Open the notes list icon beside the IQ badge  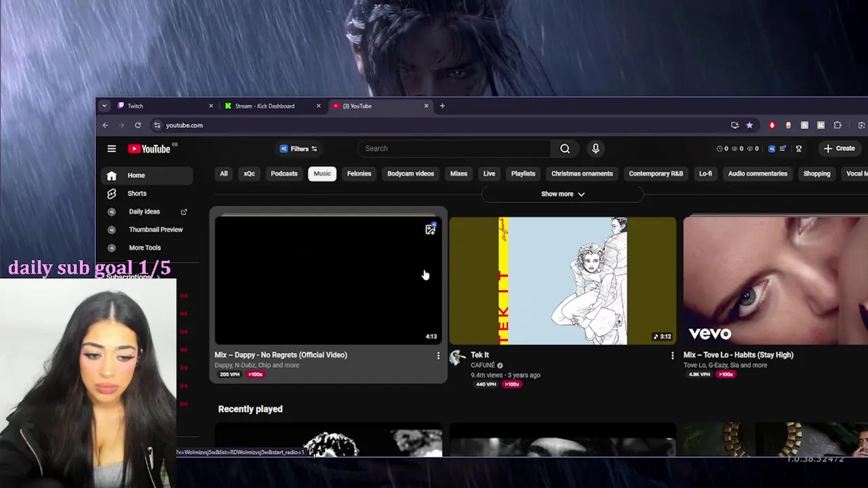pyautogui.click(x=783, y=148)
